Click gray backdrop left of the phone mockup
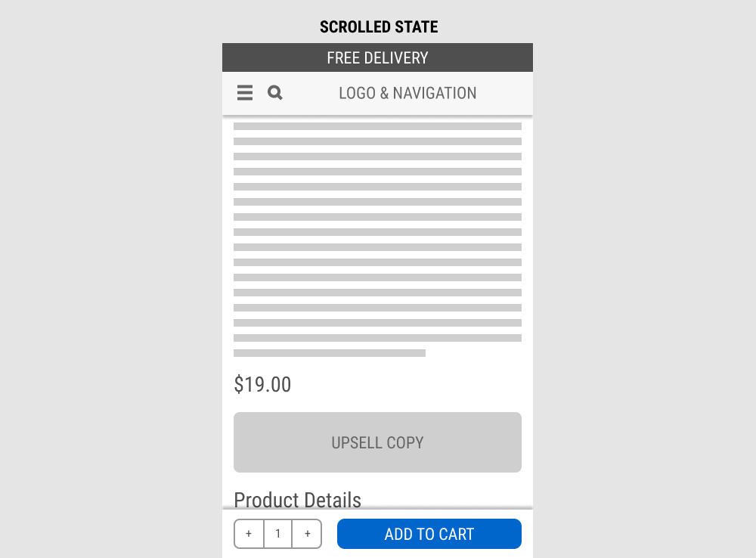Image resolution: width=756 pixels, height=558 pixels. pyautogui.click(x=113, y=302)
